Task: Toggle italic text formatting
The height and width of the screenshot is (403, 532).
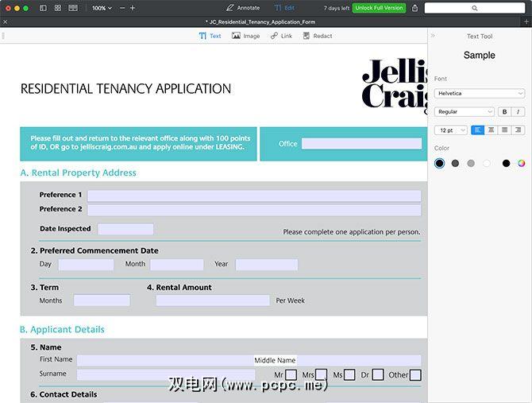Action: click(518, 112)
